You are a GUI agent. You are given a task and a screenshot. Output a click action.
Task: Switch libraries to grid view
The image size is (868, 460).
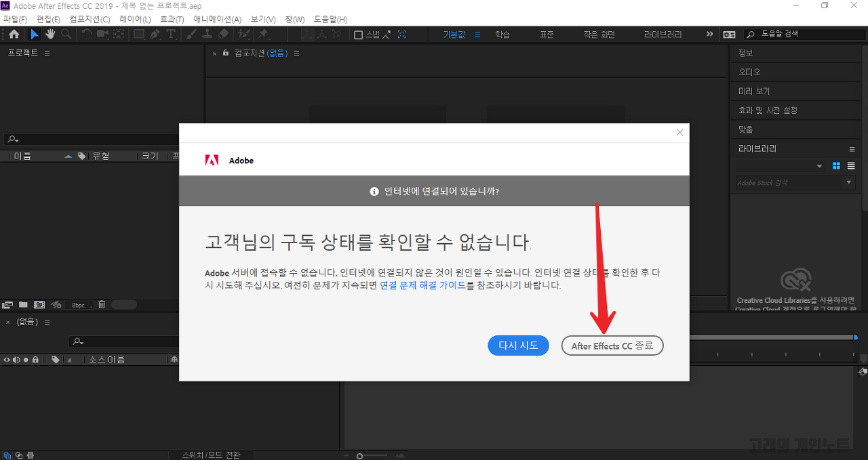tap(836, 166)
